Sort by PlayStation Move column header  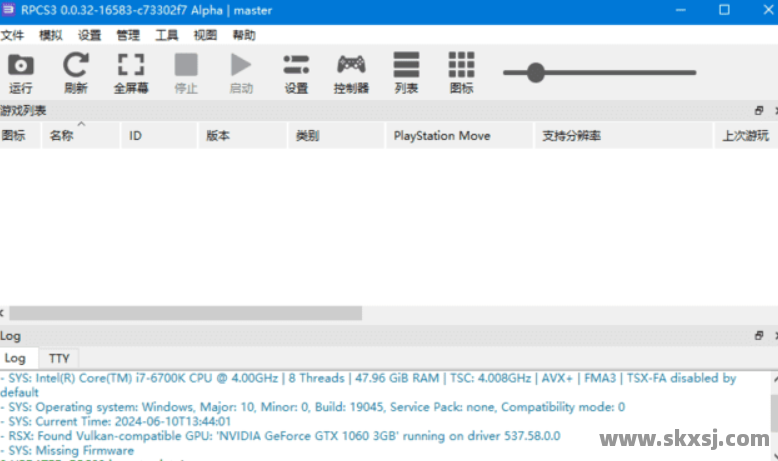[x=441, y=136]
